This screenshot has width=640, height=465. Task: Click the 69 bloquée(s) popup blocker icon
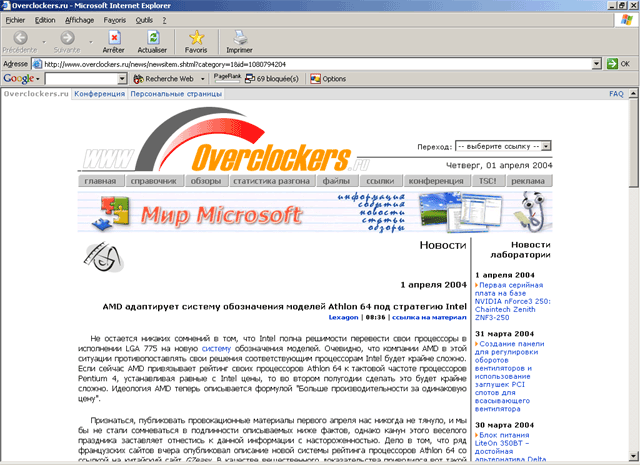[x=249, y=79]
